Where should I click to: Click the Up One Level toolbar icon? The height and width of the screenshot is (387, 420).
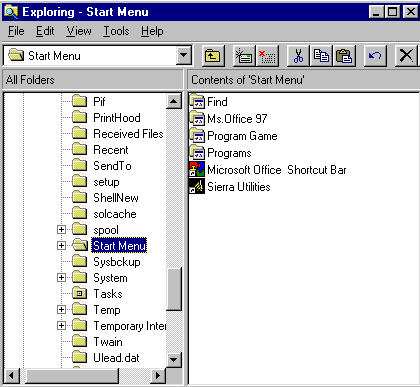[x=213, y=56]
